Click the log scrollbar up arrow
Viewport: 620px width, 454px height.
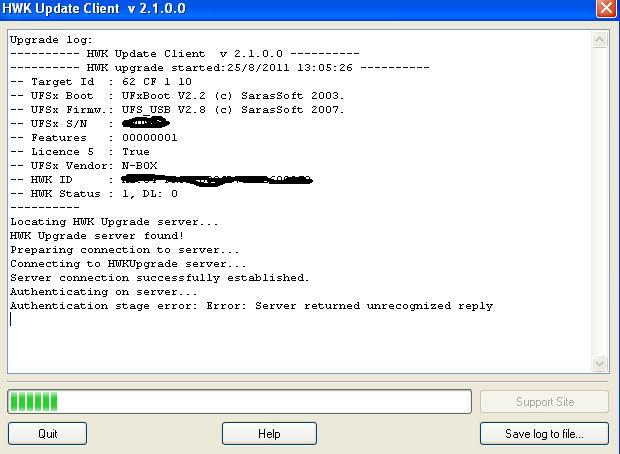[599, 39]
